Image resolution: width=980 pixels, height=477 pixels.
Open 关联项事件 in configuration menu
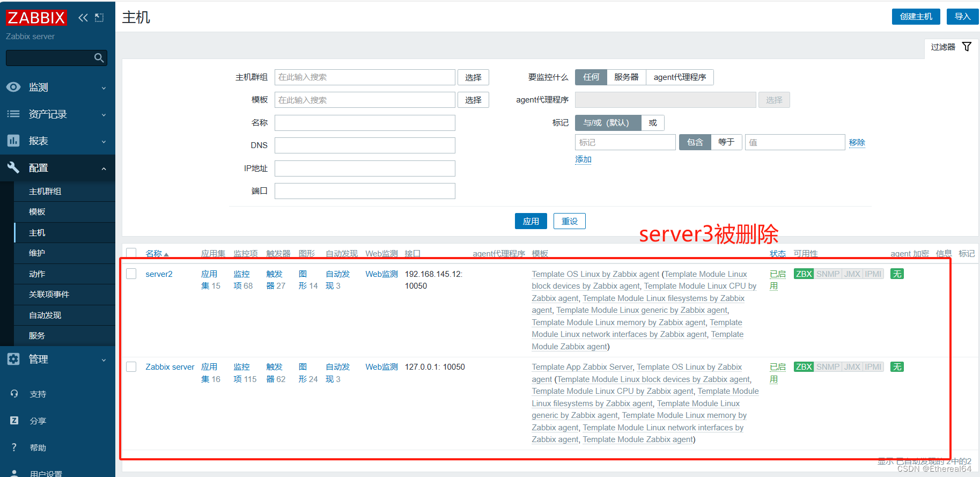click(49, 295)
